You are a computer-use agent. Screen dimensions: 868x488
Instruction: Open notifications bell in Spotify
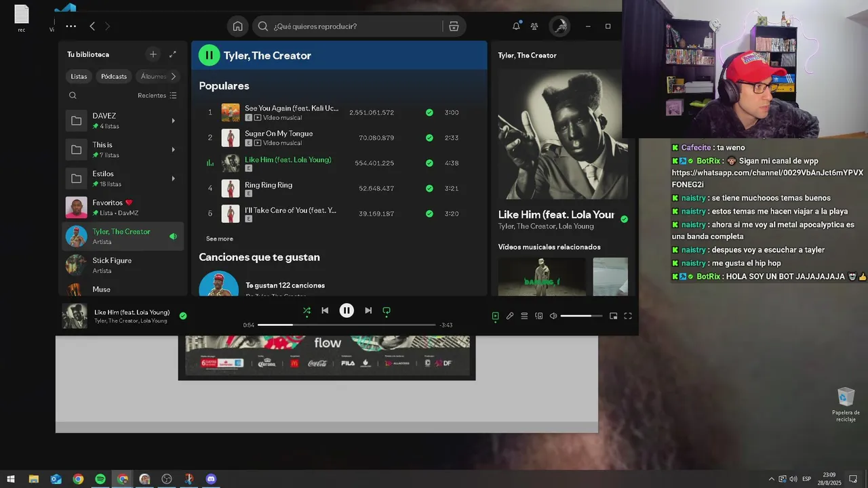point(516,26)
